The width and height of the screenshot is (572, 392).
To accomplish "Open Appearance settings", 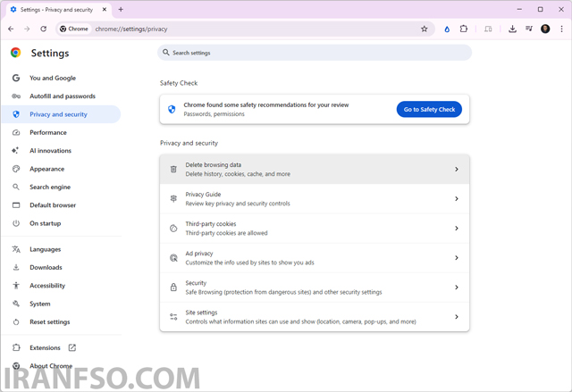I will pos(62,169).
